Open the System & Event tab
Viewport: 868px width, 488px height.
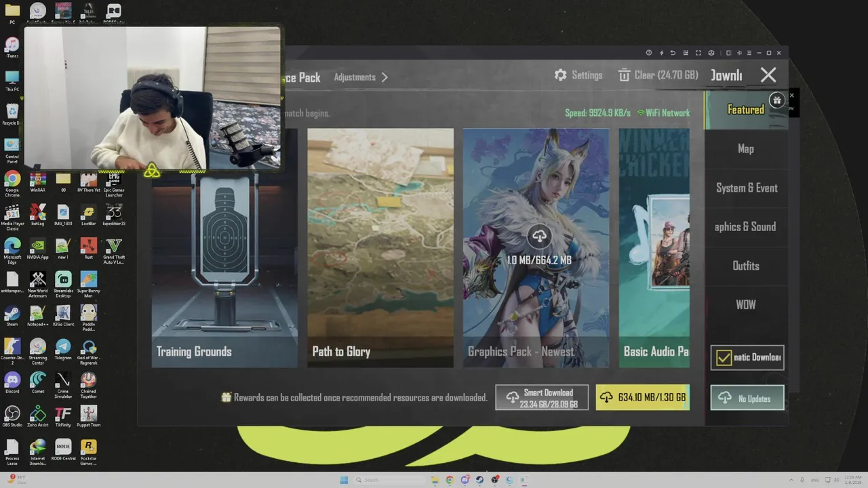click(x=746, y=188)
